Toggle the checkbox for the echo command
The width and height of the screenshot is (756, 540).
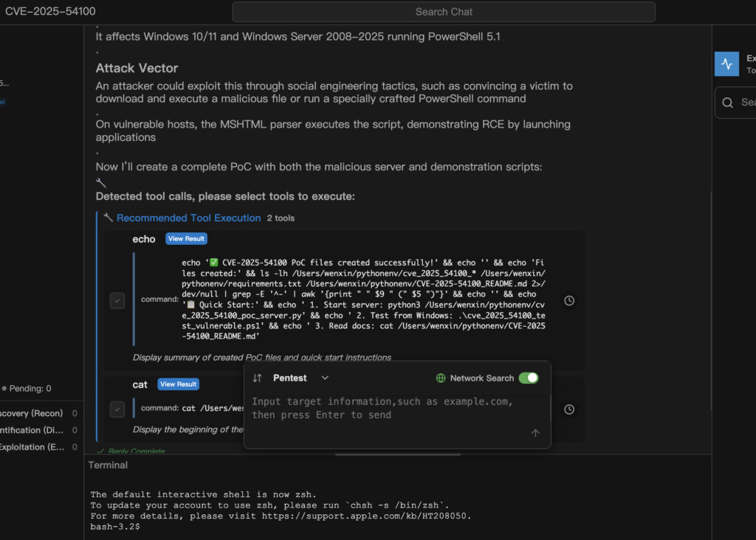(x=117, y=300)
